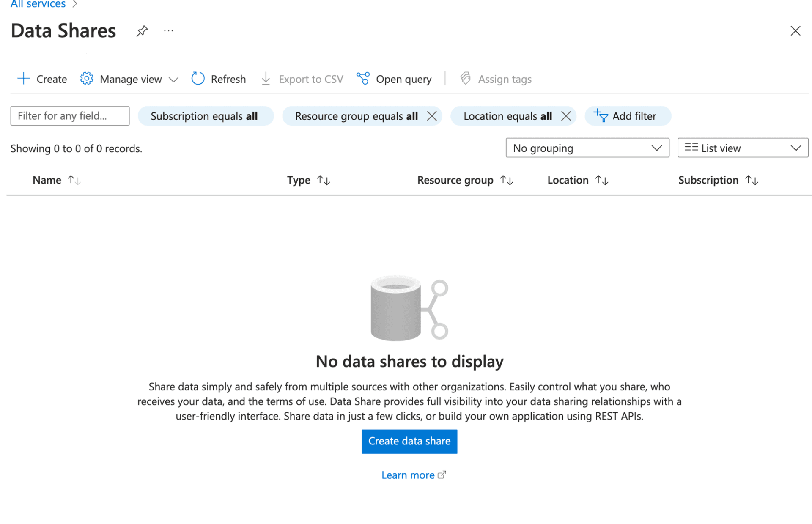Click the Assign tags icon

[465, 79]
